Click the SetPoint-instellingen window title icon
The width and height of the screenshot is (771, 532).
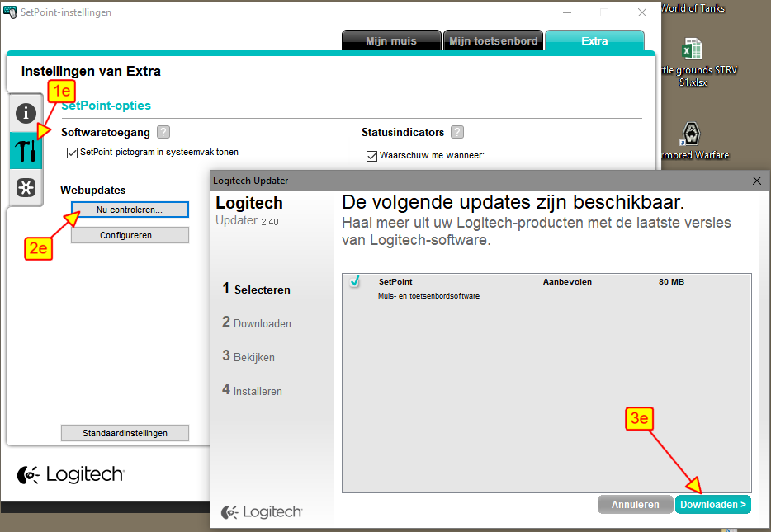pos(10,12)
